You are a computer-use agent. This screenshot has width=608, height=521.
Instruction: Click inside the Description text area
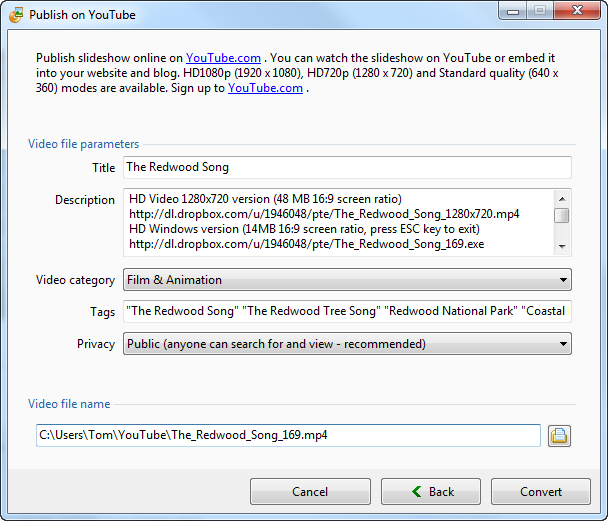[x=339, y=223]
